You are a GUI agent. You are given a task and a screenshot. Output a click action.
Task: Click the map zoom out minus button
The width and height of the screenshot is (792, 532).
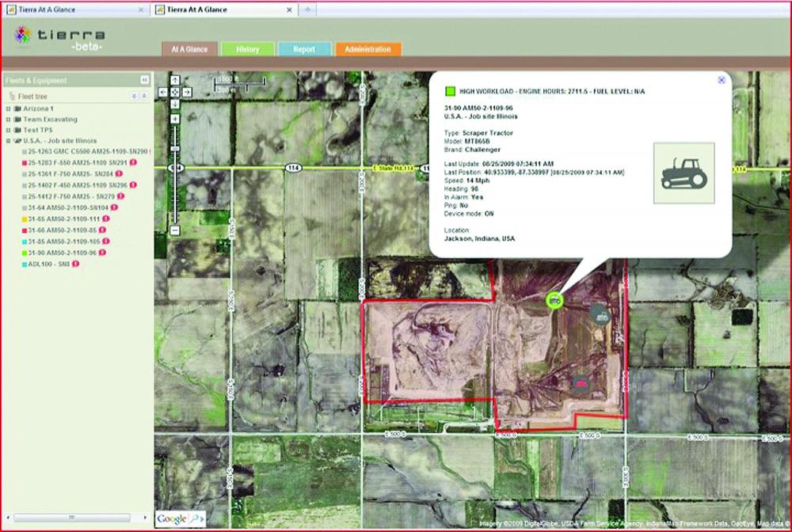coord(175,230)
